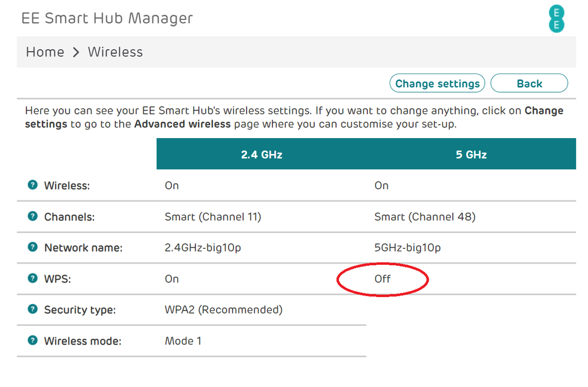Click the Back button
The width and height of the screenshot is (588, 387).
[529, 83]
